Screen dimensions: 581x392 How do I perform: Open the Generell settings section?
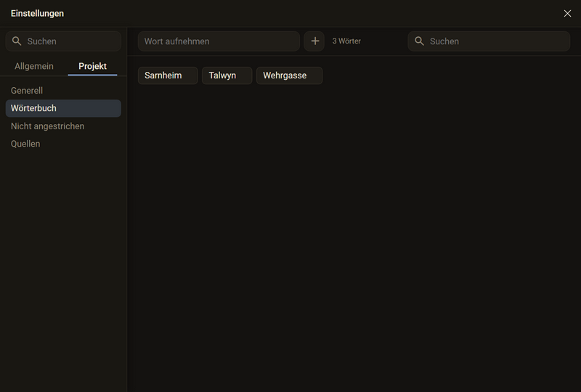coord(63,91)
